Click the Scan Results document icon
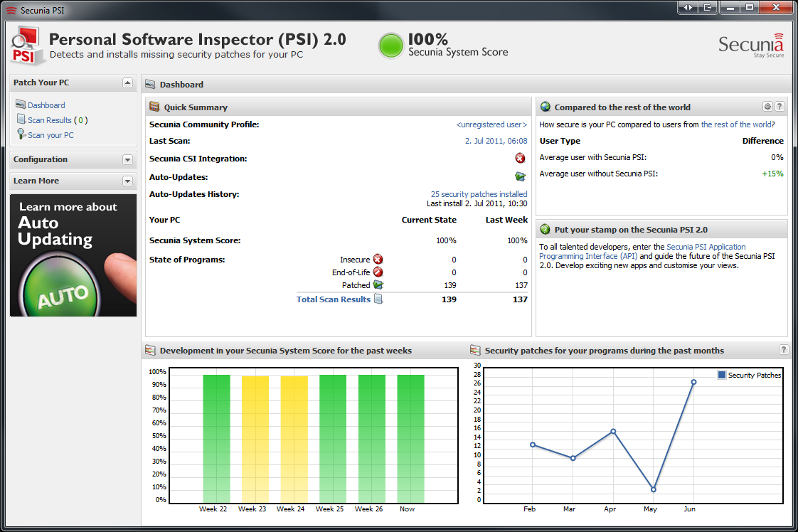This screenshot has width=798, height=532. [x=21, y=119]
